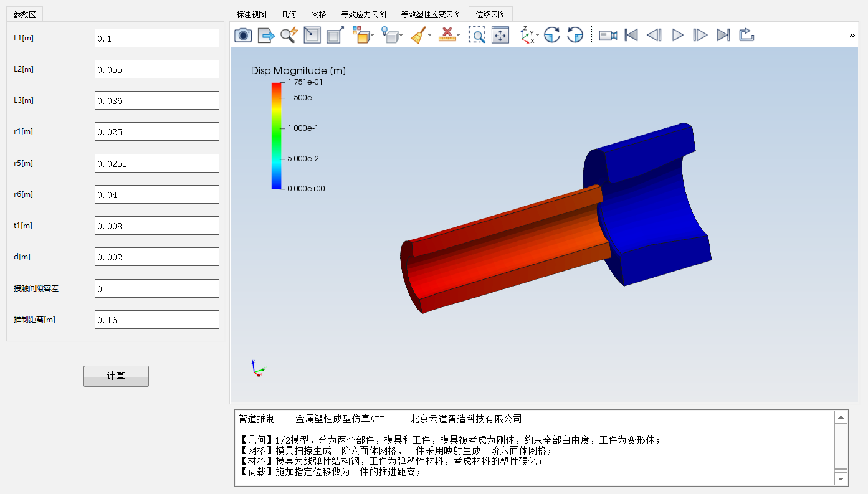Click the 【几何】 description line

click(x=449, y=440)
